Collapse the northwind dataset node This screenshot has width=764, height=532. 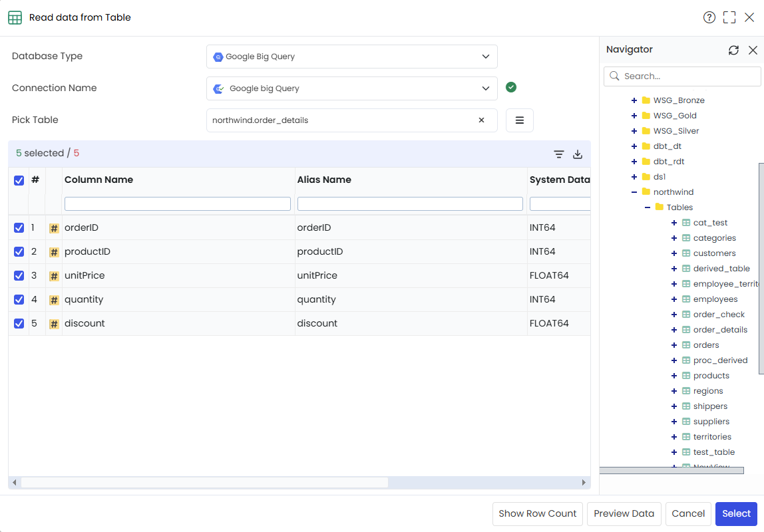click(634, 192)
